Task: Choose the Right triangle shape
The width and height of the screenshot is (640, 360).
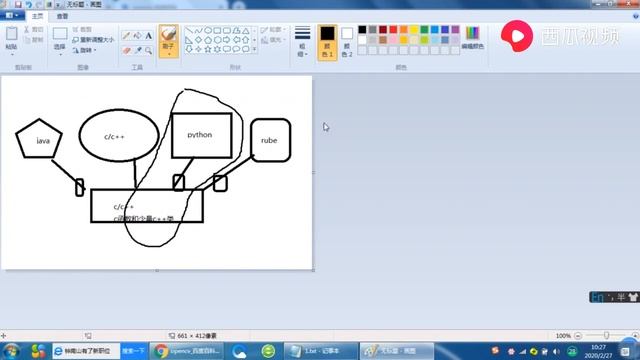Action: pos(189,40)
